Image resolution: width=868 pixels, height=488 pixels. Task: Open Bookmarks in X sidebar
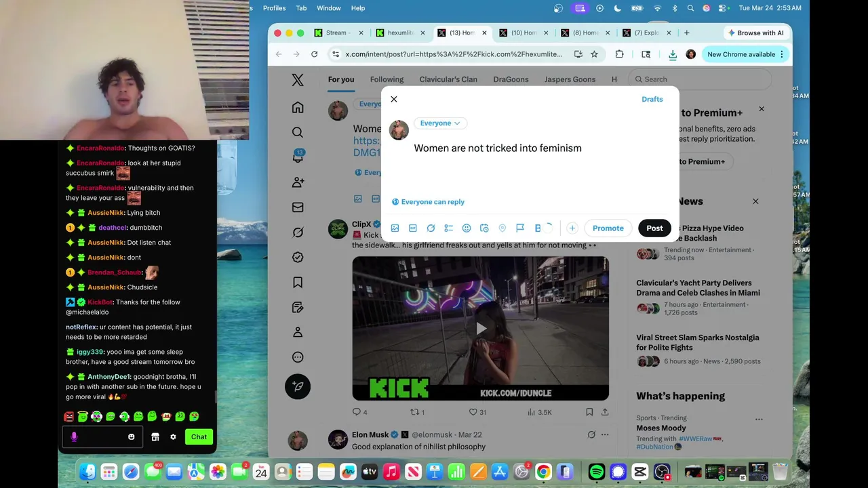(298, 283)
